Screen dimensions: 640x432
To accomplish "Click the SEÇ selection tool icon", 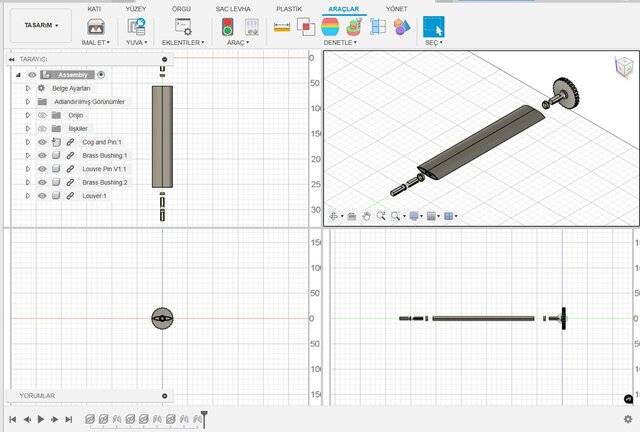I will (432, 26).
